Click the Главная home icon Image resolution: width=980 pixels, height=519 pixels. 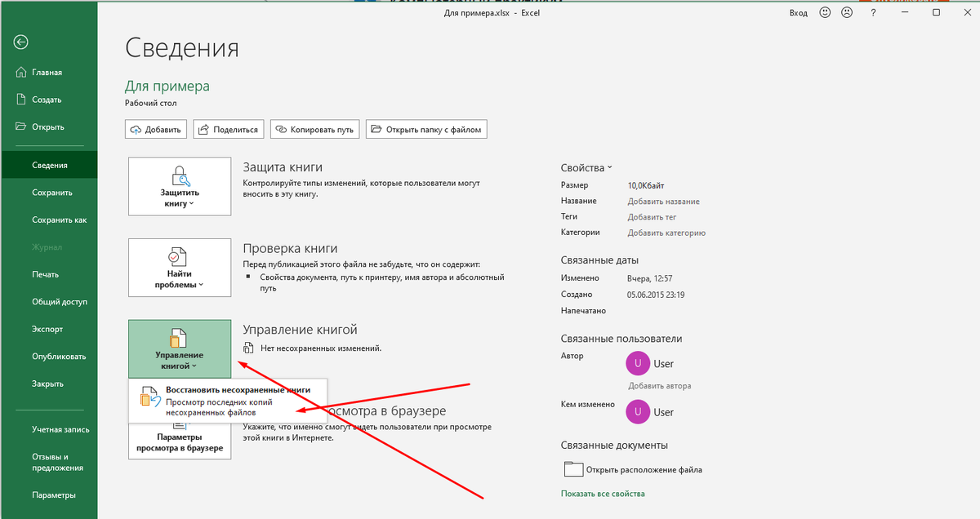pos(21,73)
